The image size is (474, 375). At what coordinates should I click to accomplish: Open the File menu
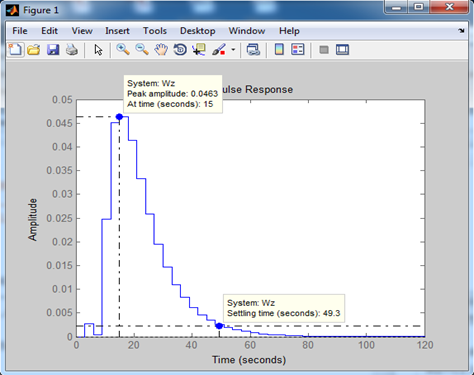point(20,31)
